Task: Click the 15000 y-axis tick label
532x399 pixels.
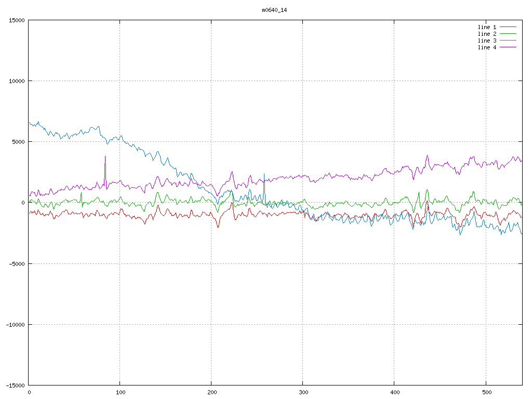Action: pos(17,20)
